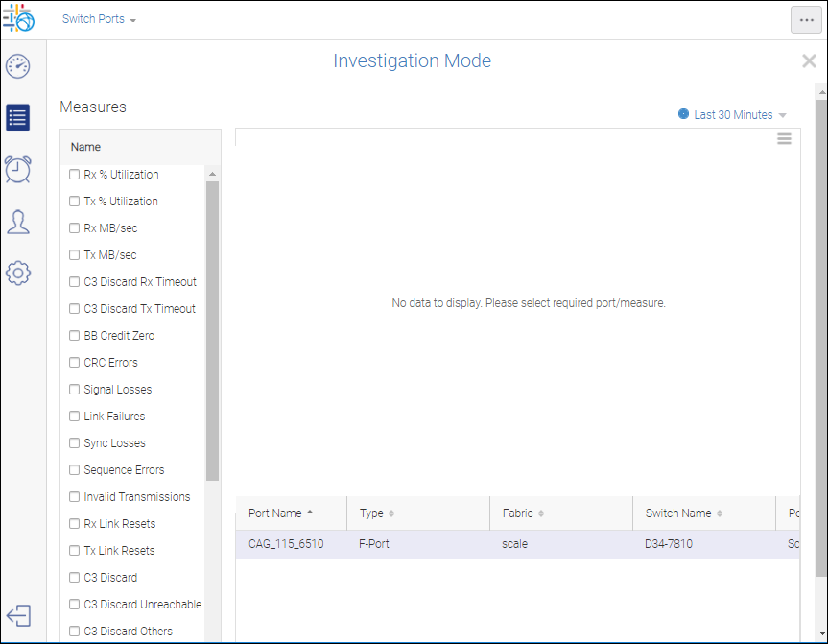The image size is (828, 644).
Task: Click the page scroll-down arrow
Action: point(822,632)
